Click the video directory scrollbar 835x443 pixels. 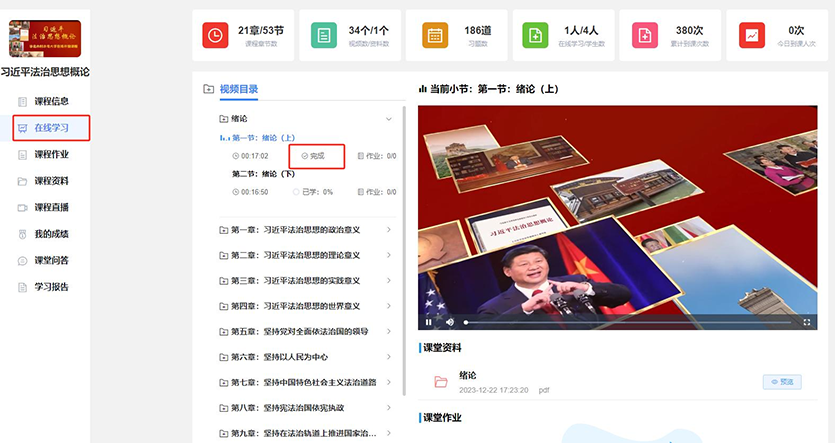click(x=404, y=250)
